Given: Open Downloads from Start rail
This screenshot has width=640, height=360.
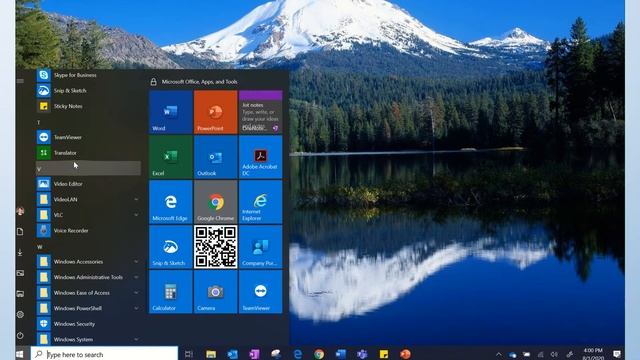Looking at the screenshot, I should coord(20,253).
